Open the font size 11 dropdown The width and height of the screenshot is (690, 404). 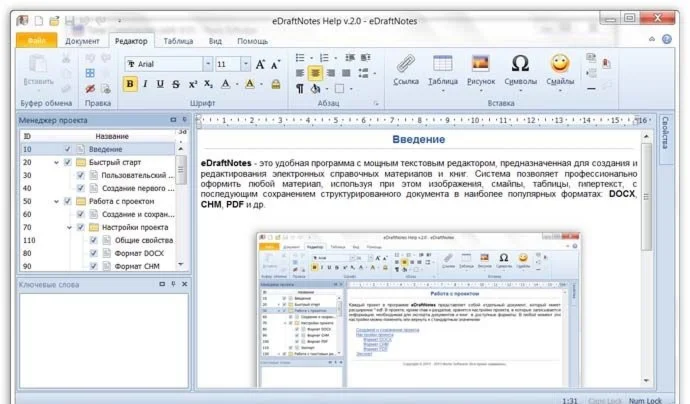(246, 64)
